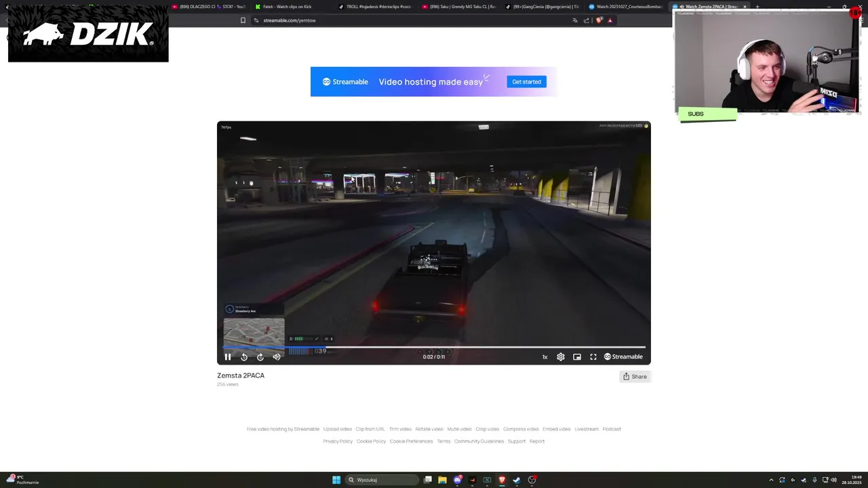Open the Support footer link
The image size is (868, 488).
tap(517, 441)
